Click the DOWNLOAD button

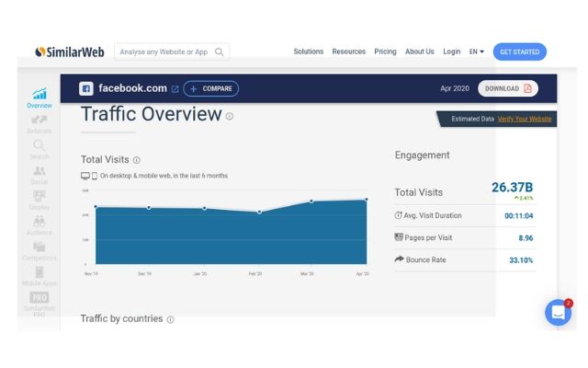tap(508, 88)
